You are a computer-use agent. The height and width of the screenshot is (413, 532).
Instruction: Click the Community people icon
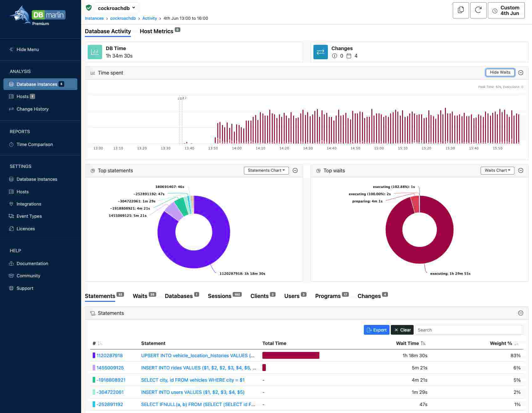(11, 276)
